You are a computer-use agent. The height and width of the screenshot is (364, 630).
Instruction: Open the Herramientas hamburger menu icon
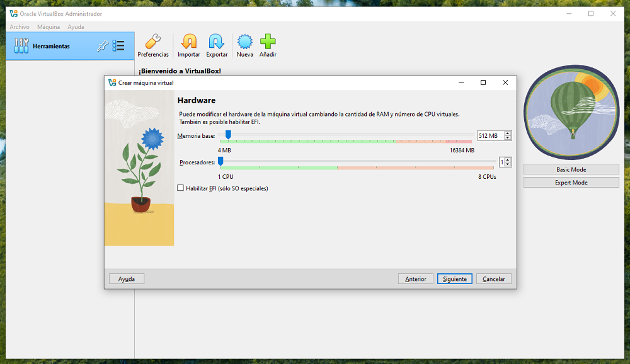(118, 45)
